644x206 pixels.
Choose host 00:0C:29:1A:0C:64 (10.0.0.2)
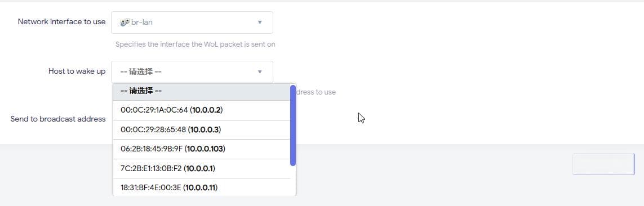[202, 110]
